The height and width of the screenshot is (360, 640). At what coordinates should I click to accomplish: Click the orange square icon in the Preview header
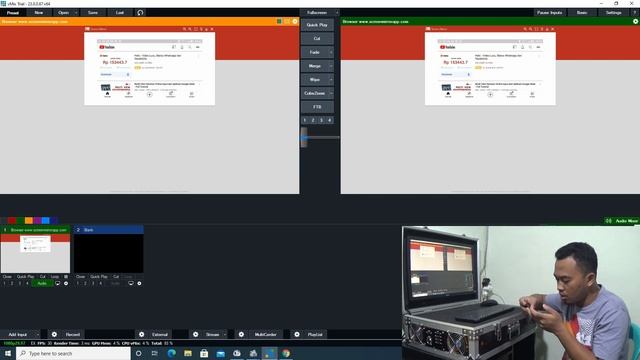click(x=287, y=21)
